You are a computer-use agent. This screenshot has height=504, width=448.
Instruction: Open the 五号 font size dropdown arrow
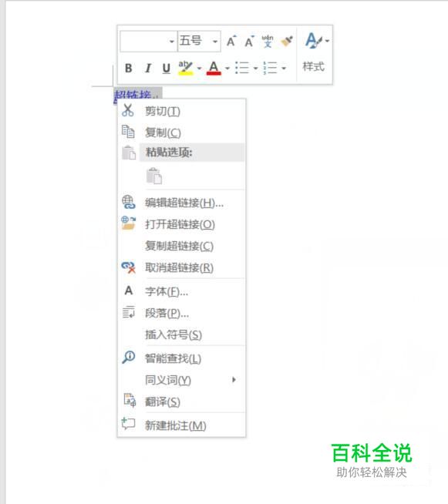(215, 42)
